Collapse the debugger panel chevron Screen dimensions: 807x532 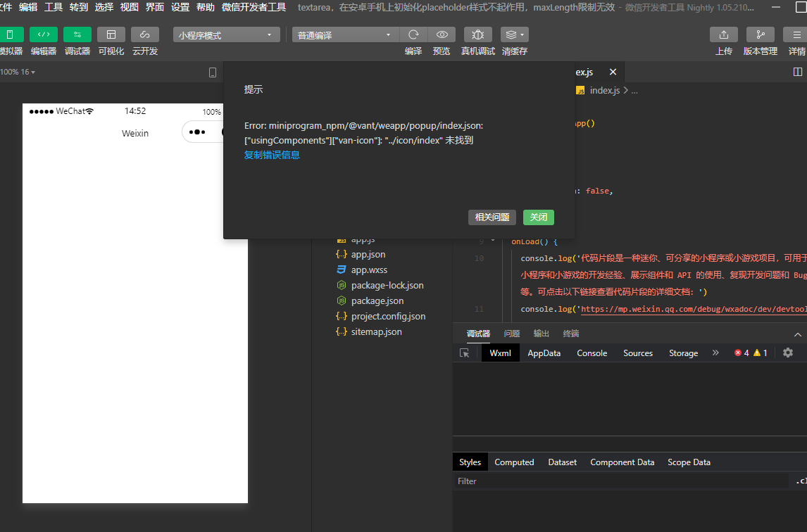[x=797, y=334]
